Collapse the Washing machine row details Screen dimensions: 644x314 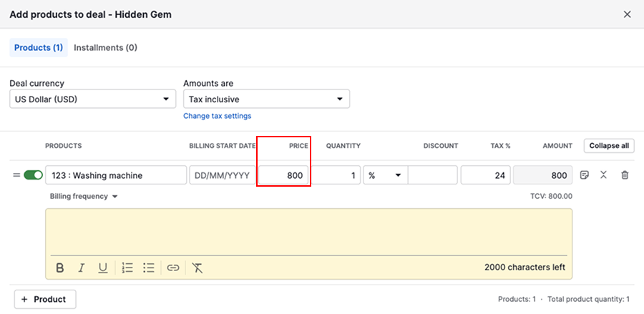point(604,175)
